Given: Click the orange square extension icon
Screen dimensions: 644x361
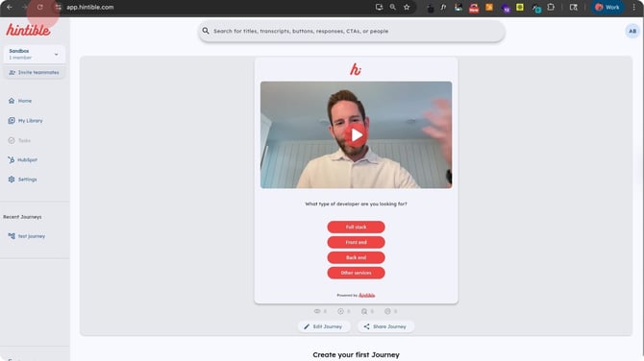Looking at the screenshot, I should (x=489, y=7).
